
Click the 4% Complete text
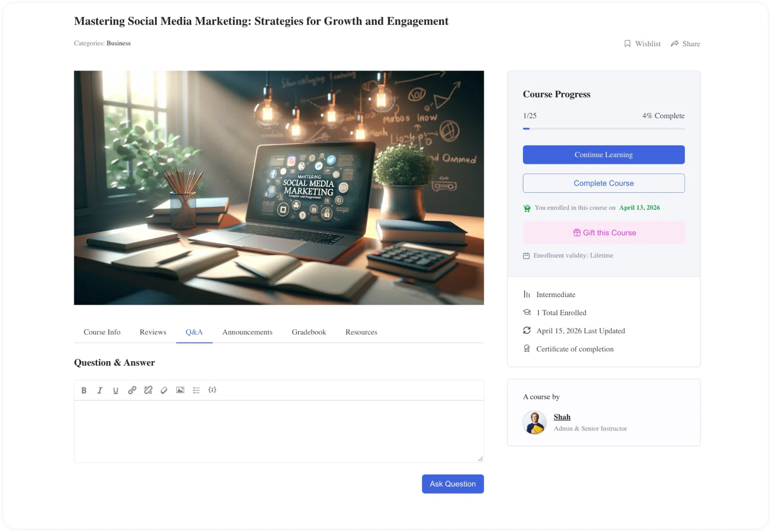pos(663,116)
